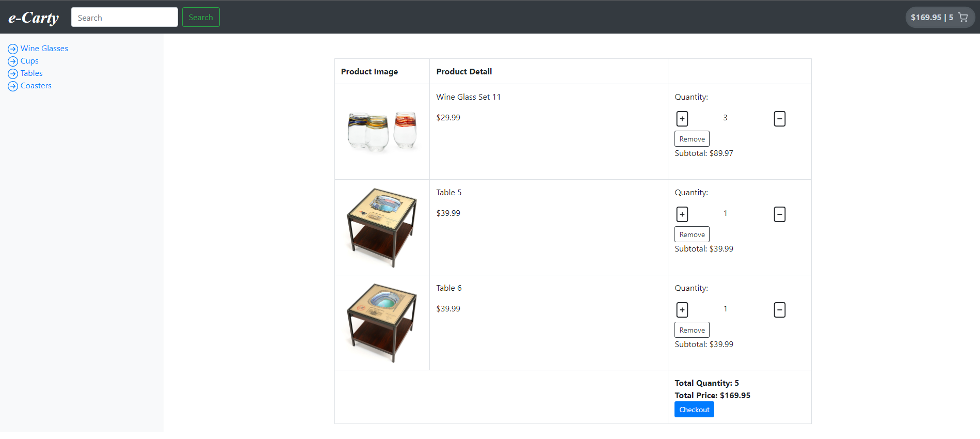The width and height of the screenshot is (980, 439).
Task: View Table 6 product thumbnail
Action: coord(382,323)
